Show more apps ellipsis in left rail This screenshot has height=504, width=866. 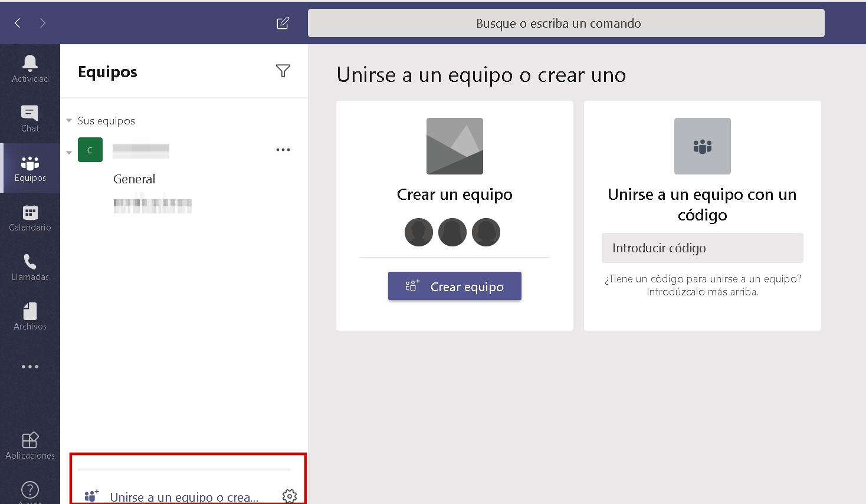[30, 367]
